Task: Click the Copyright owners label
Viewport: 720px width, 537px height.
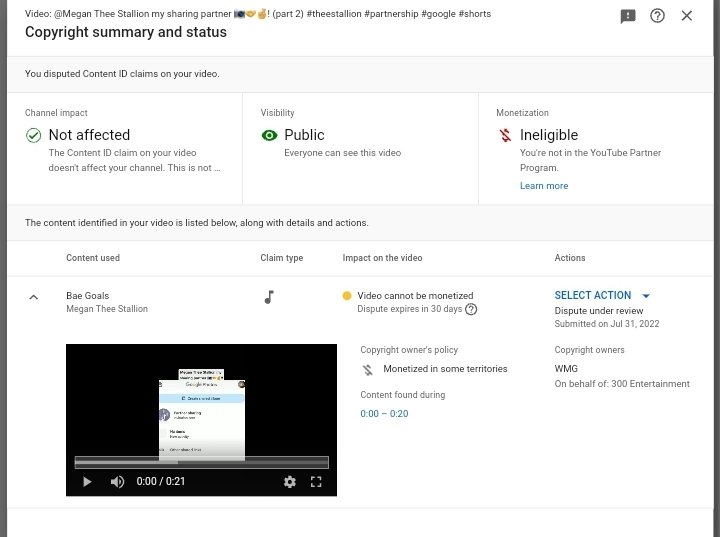Action: 589,350
